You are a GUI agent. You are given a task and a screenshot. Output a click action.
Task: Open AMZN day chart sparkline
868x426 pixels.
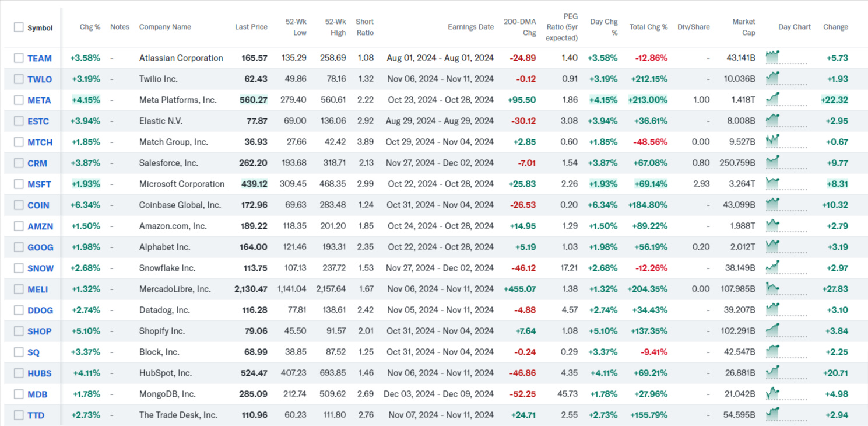click(x=786, y=225)
